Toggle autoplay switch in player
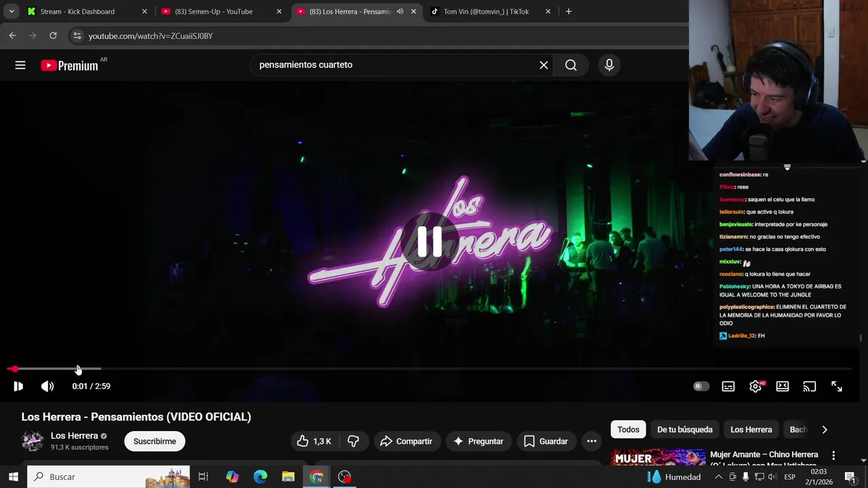This screenshot has height=488, width=868. click(x=701, y=386)
